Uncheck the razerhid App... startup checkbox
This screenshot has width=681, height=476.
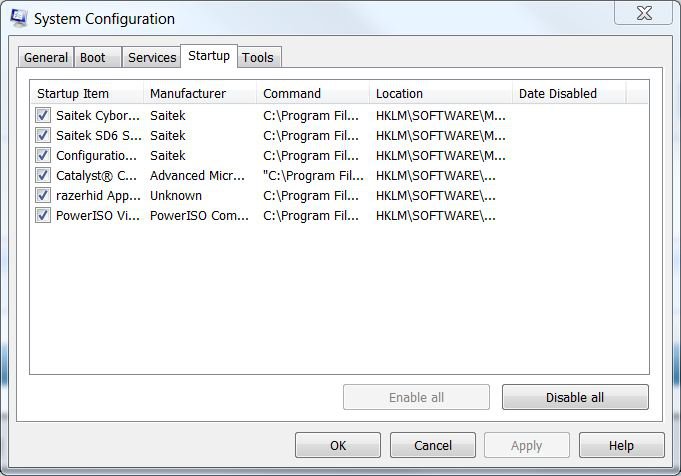(43, 195)
